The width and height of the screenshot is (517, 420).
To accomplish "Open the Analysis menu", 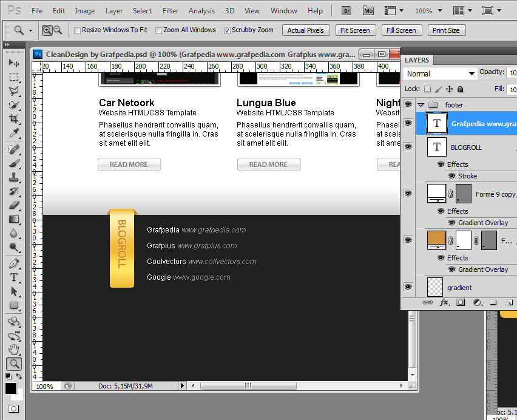I will coord(201,11).
